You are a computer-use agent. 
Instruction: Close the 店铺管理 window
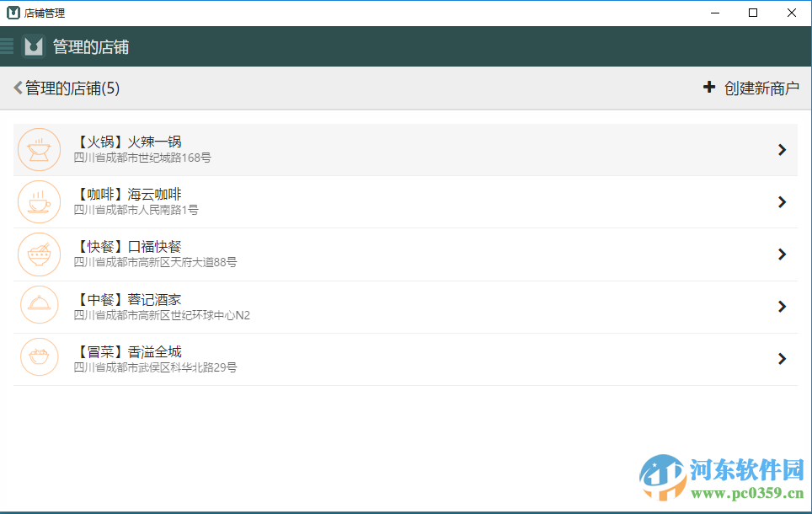click(791, 13)
